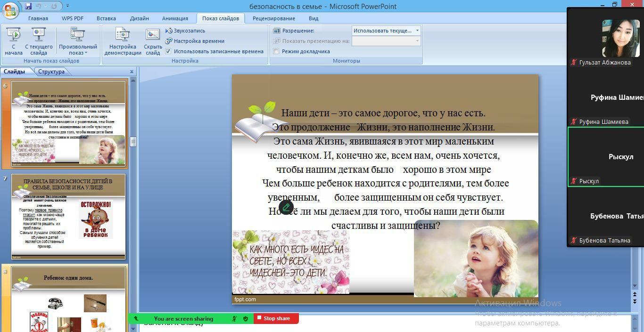Uncheck Использовать записанные времена checkbox
Screen dimensions: 644x332
168,51
